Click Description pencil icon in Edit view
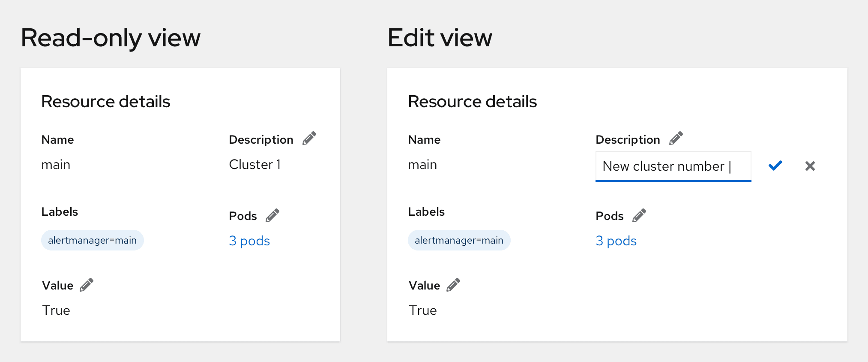The height and width of the screenshot is (362, 868). point(676,139)
